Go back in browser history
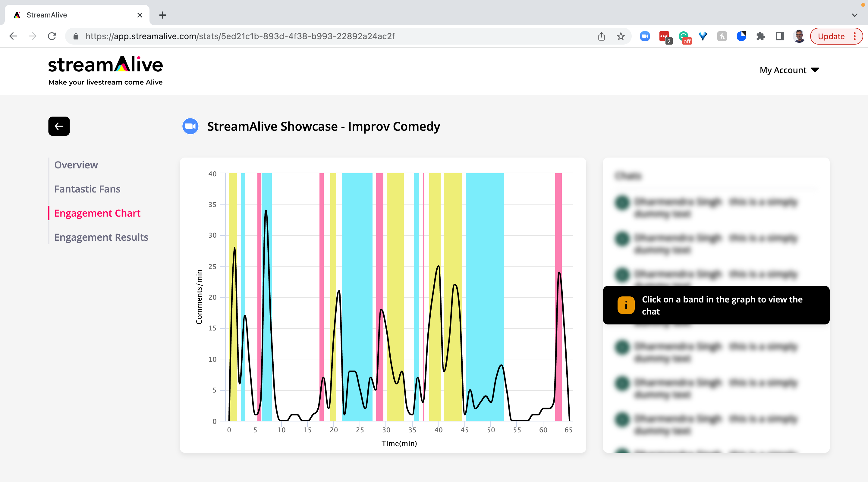Viewport: 868px width, 482px height. point(13,36)
